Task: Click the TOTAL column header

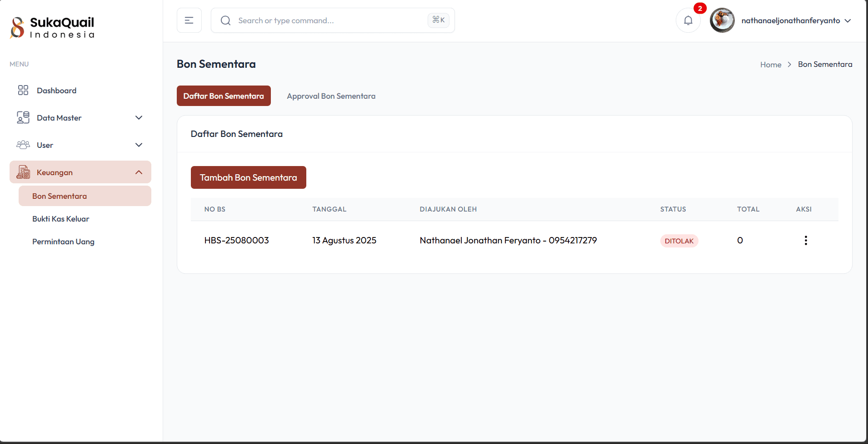Action: pyautogui.click(x=748, y=209)
